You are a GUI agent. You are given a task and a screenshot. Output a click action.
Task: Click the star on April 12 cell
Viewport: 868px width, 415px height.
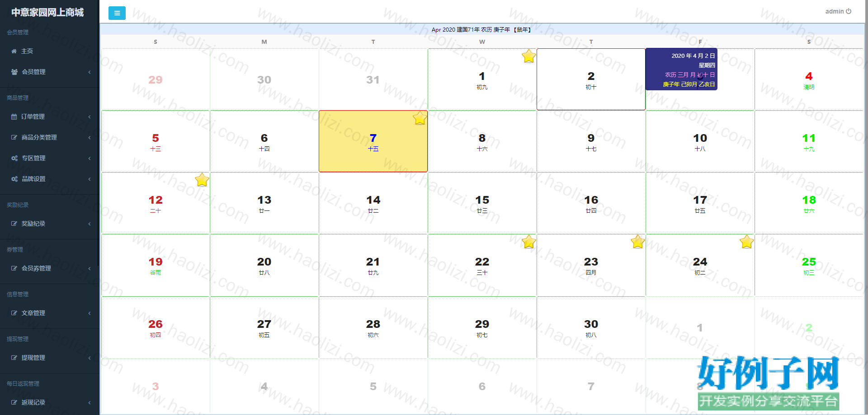[202, 180]
